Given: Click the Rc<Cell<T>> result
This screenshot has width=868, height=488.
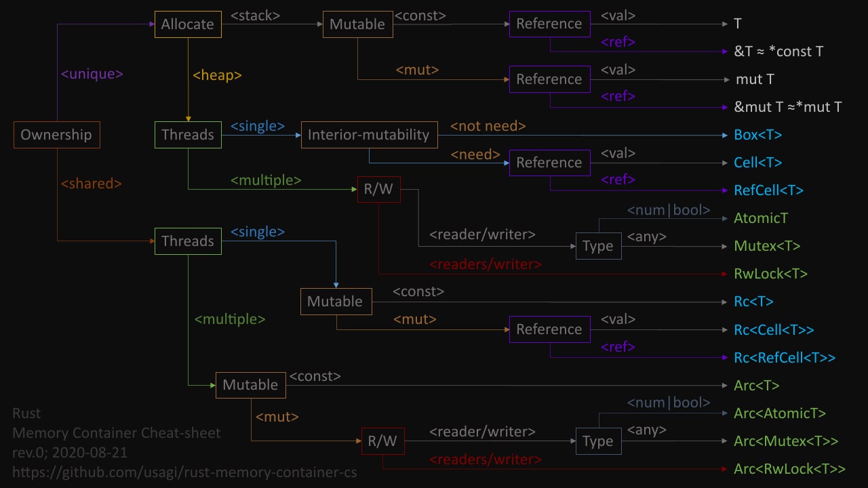Looking at the screenshot, I should (x=774, y=330).
